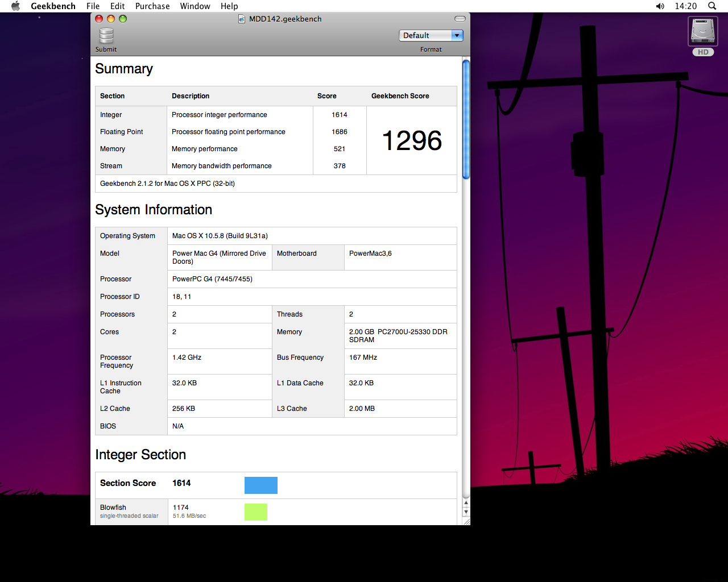Click the green Blowfish score bar
This screenshot has width=728, height=582.
coord(256,512)
